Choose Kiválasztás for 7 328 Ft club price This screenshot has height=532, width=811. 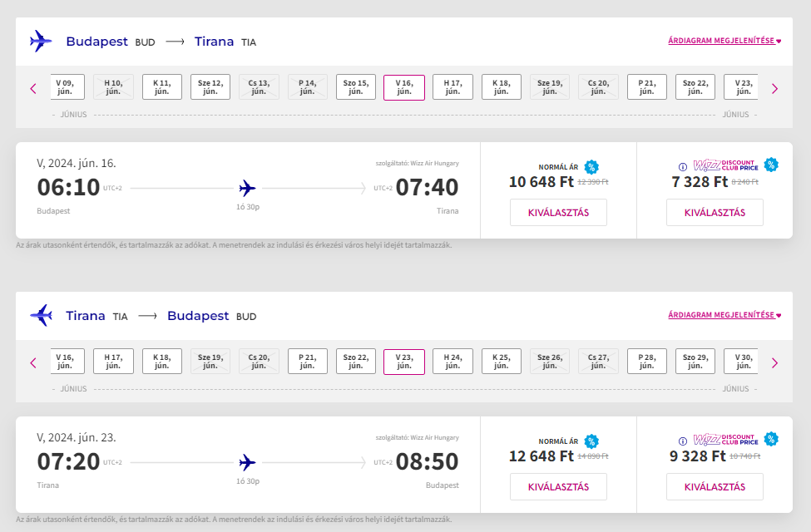pos(714,212)
